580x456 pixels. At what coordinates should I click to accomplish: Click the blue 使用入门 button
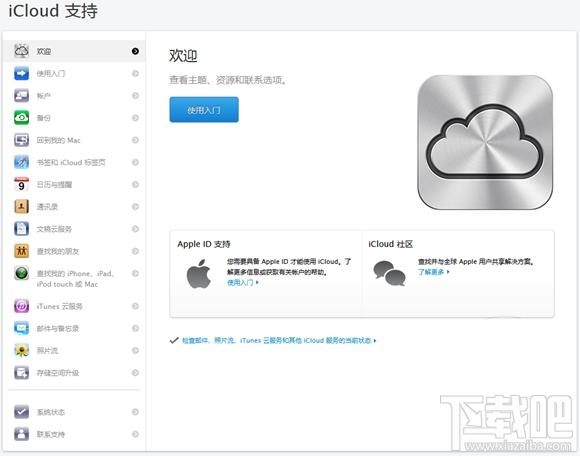(204, 109)
